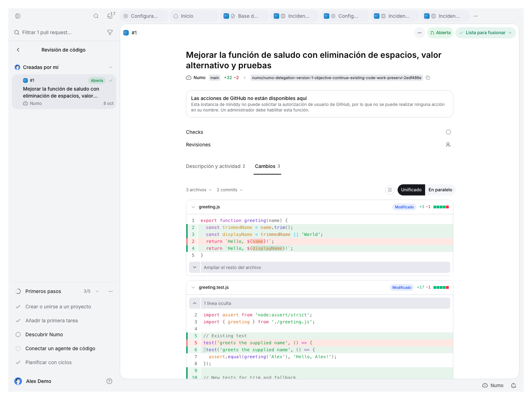Click bottom-right panel icon beside Numo
This screenshot has height=400, width=532.
[514, 385]
